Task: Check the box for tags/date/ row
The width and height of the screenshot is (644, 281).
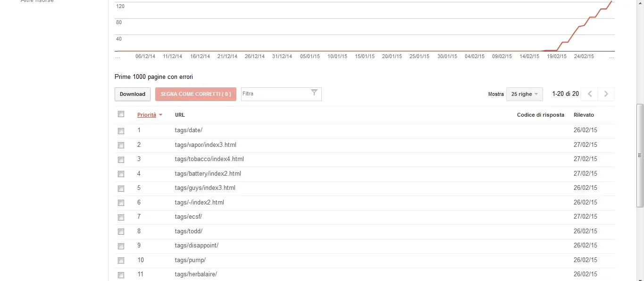Action: (x=121, y=131)
